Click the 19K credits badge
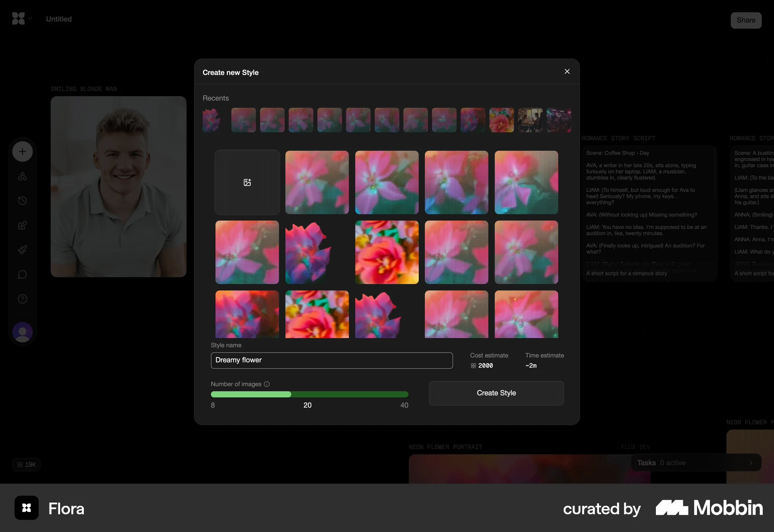 (26, 465)
